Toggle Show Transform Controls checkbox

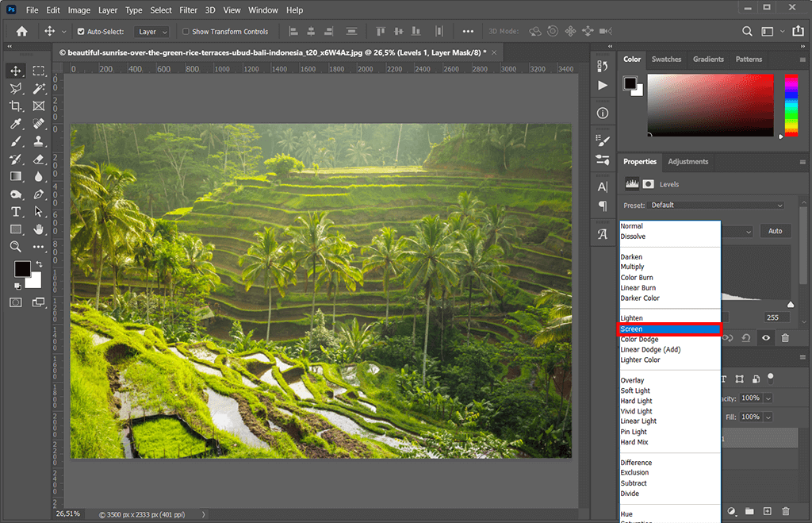(x=186, y=32)
